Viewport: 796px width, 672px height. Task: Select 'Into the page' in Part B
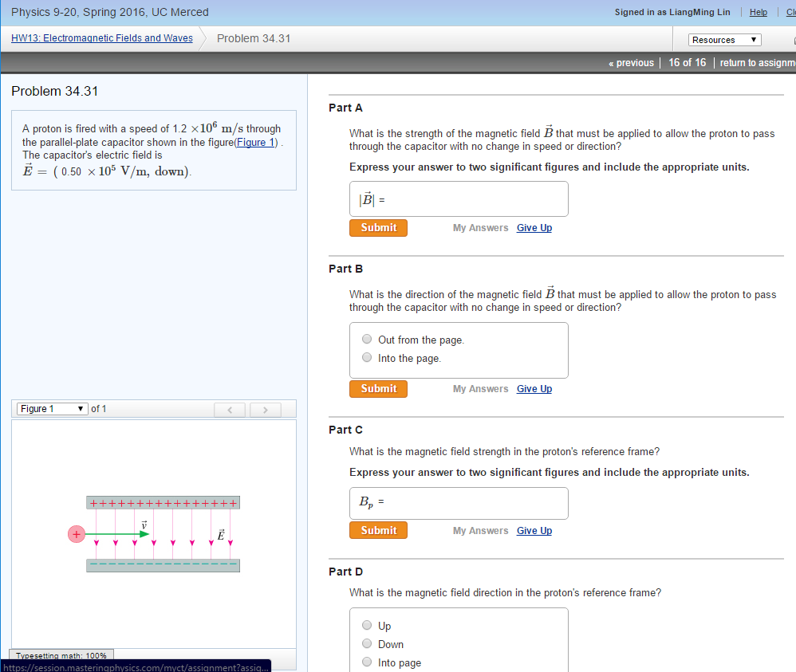(x=366, y=356)
